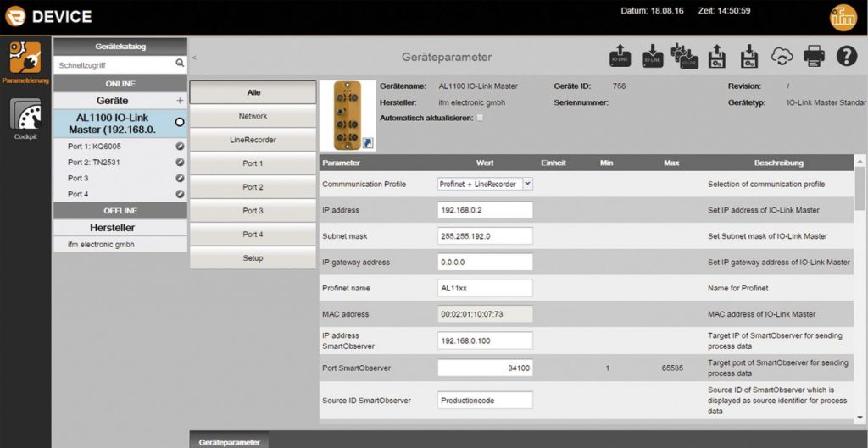The image size is (868, 448).
Task: Click the Subnet mask field
Action: pos(485,235)
